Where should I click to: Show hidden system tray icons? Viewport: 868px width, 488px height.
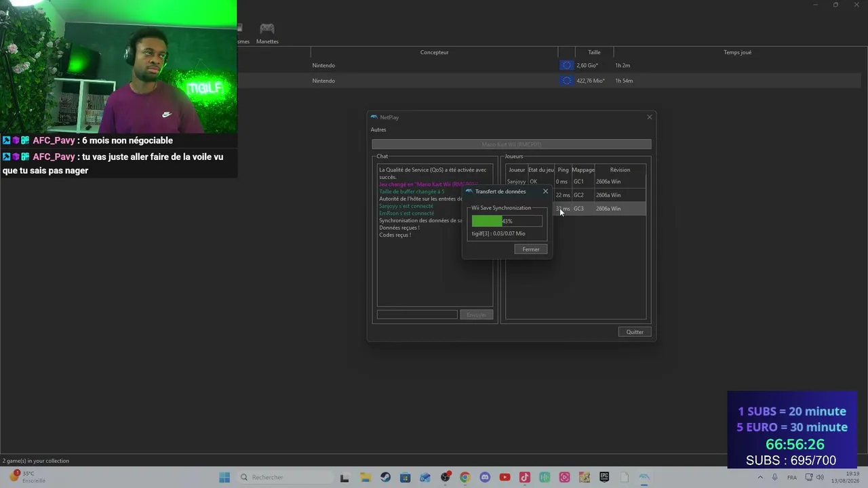(x=760, y=477)
